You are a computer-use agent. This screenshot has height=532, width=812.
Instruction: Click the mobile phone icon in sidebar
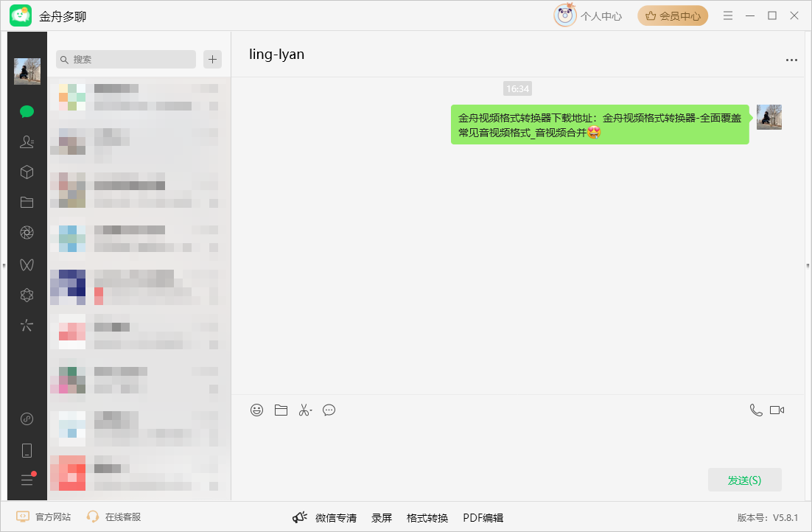[27, 450]
